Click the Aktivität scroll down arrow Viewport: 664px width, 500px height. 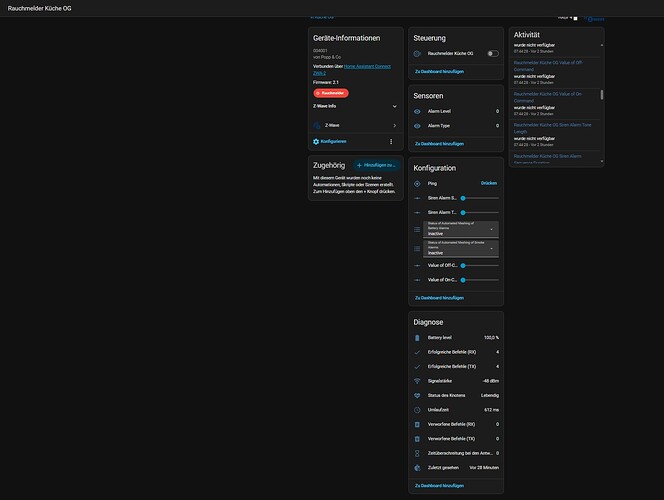point(602,161)
